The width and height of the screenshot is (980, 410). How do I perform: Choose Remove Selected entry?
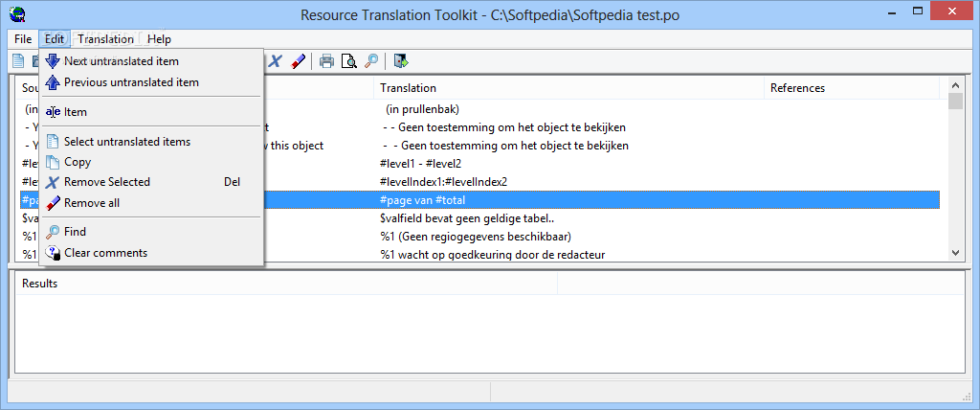tap(151, 182)
